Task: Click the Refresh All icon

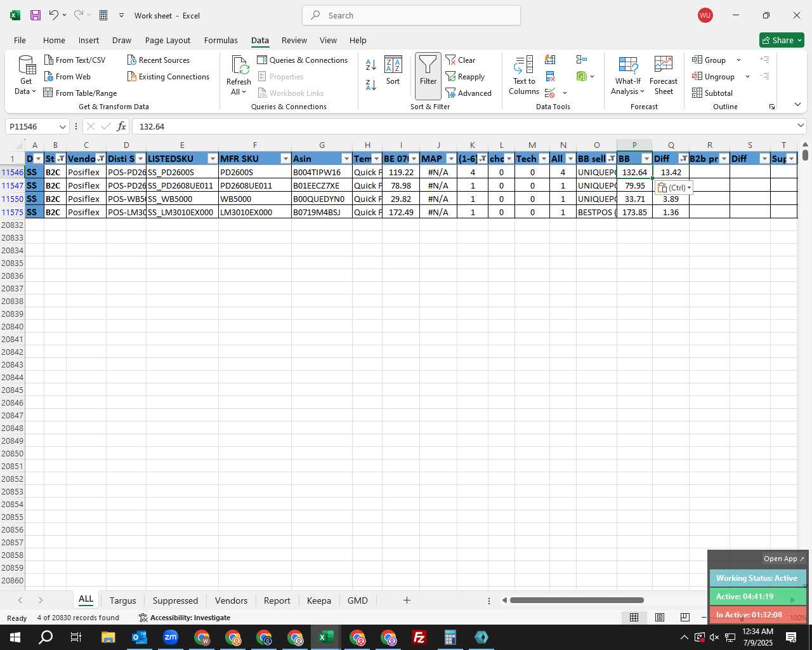Action: point(239,75)
